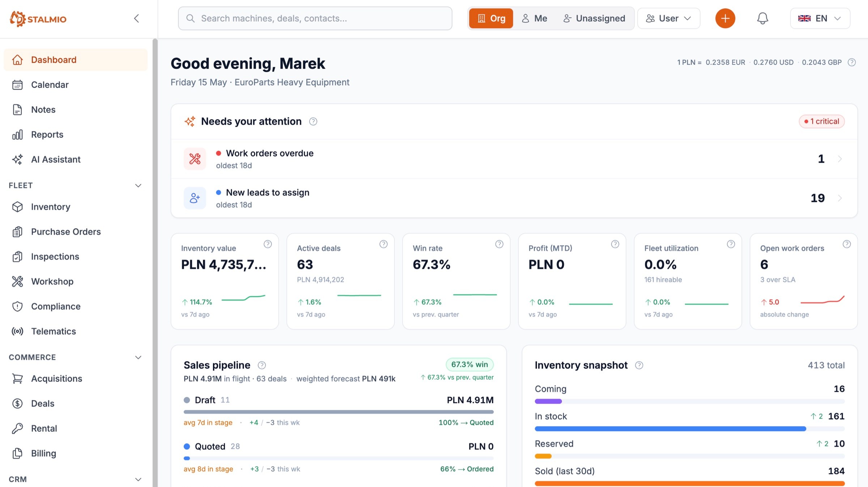Click the '413 total' inventory count
The width and height of the screenshot is (868, 487).
[826, 365]
